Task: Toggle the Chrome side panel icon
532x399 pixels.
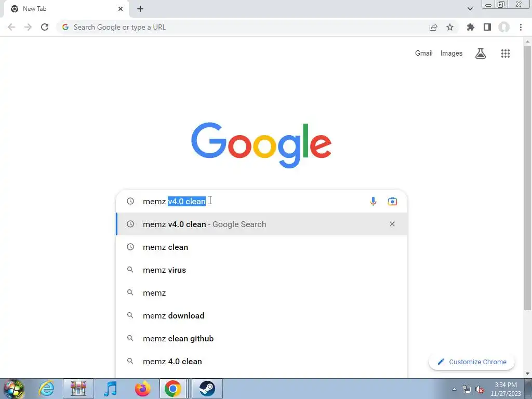Action: (x=487, y=27)
